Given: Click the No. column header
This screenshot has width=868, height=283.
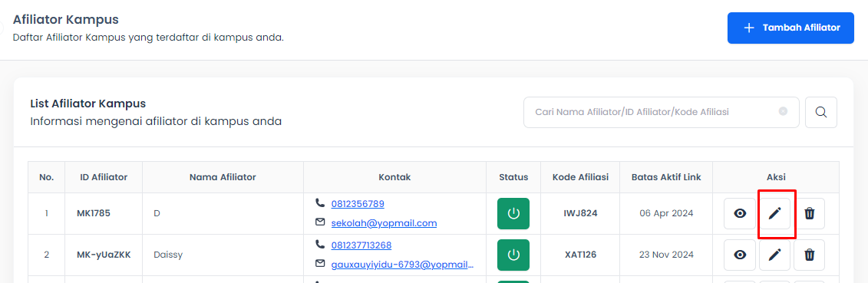Looking at the screenshot, I should point(47,177).
